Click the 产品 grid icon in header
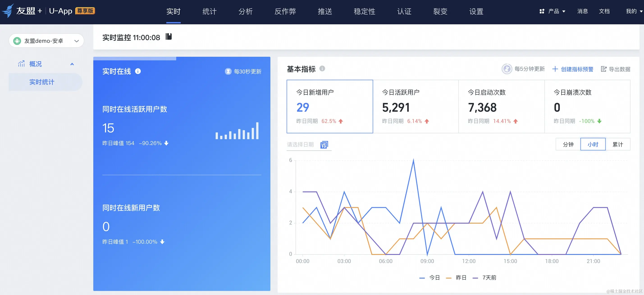Viewport: 644px width, 295px height. pos(542,11)
